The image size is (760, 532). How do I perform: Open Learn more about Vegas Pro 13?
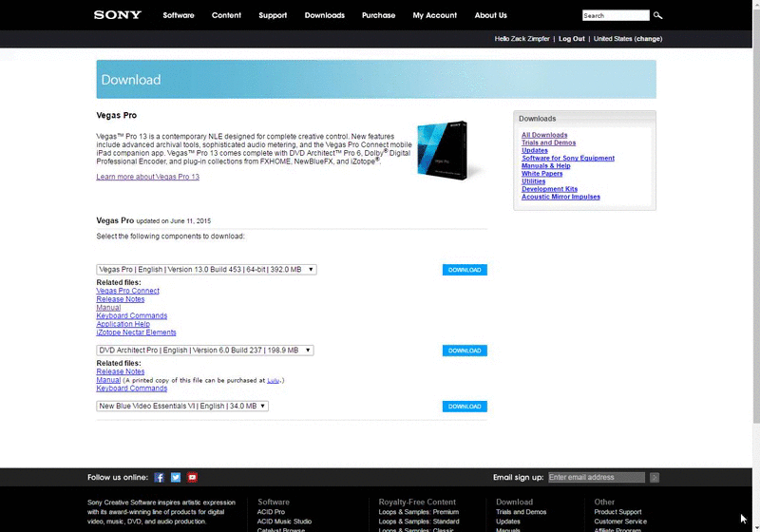[148, 177]
